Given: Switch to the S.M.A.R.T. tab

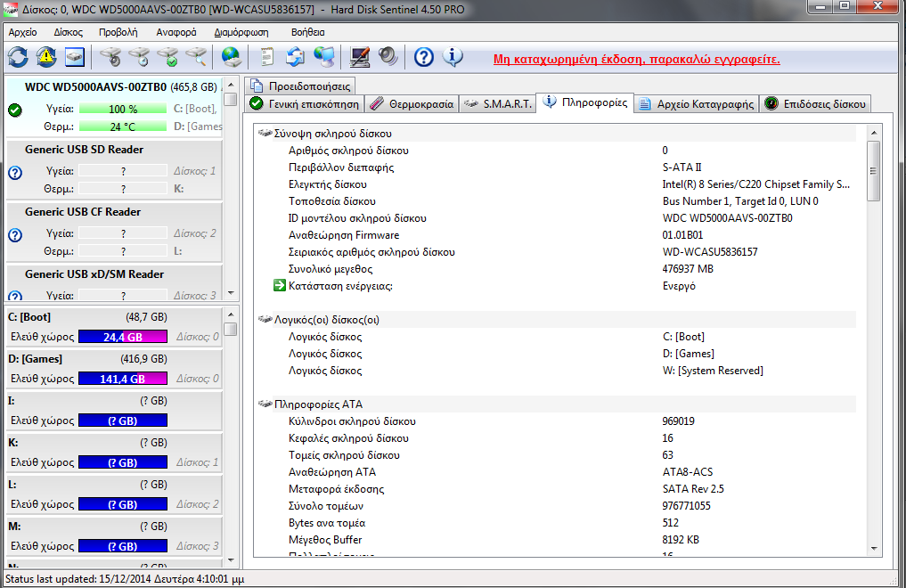Looking at the screenshot, I should point(497,104).
